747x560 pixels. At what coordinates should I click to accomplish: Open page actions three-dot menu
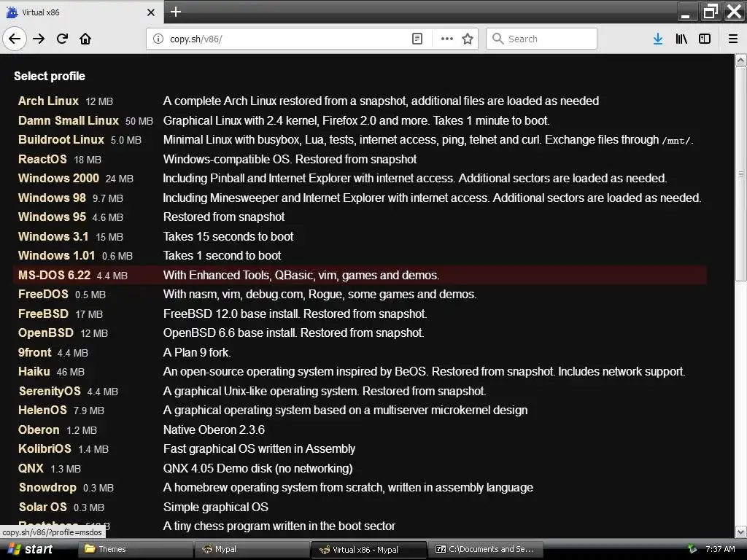(447, 39)
